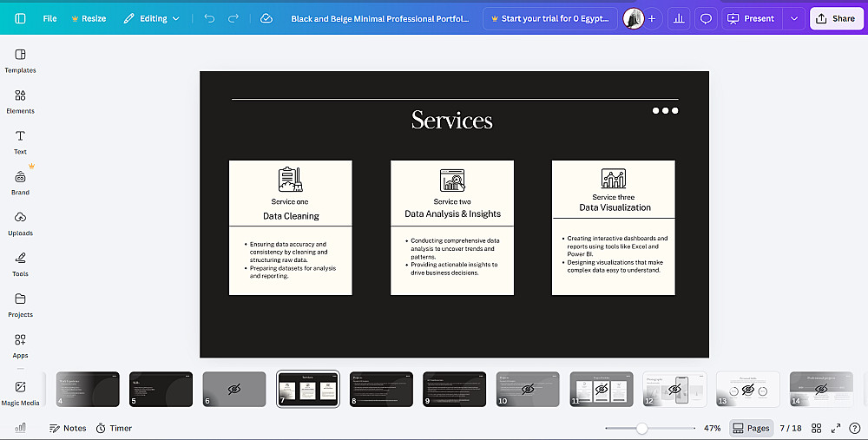Open the Templates panel
Screen dimensions: 868x440
(21, 61)
